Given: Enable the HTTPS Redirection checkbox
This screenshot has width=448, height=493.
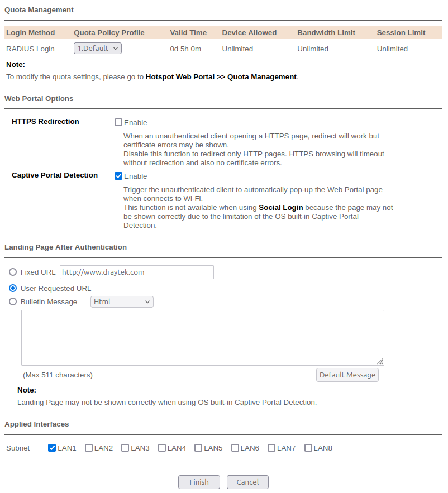Looking at the screenshot, I should 118,122.
